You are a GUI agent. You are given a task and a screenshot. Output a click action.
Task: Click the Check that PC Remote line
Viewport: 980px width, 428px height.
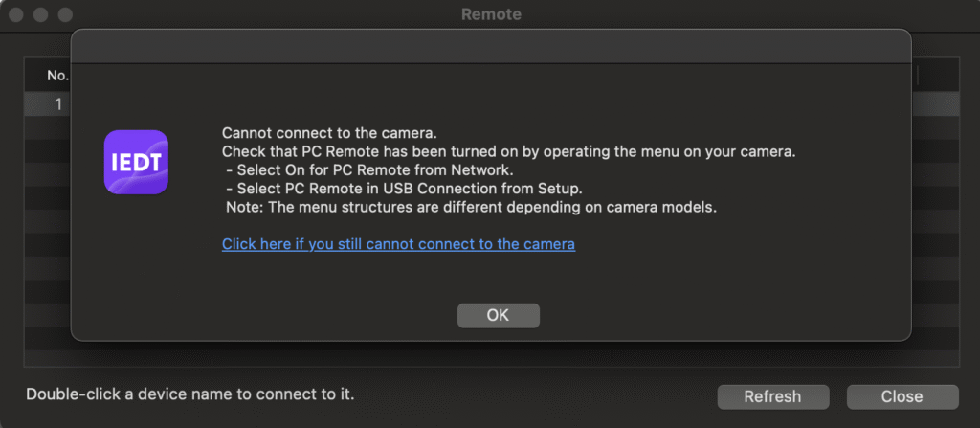coord(509,152)
